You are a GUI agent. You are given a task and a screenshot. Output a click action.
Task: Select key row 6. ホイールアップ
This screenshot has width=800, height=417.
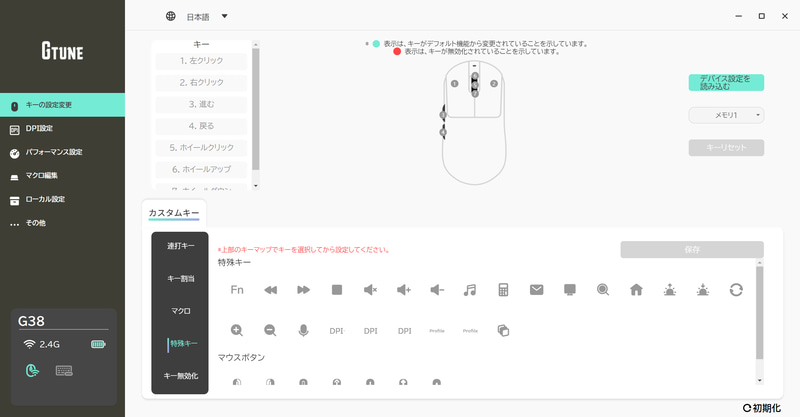pyautogui.click(x=201, y=169)
